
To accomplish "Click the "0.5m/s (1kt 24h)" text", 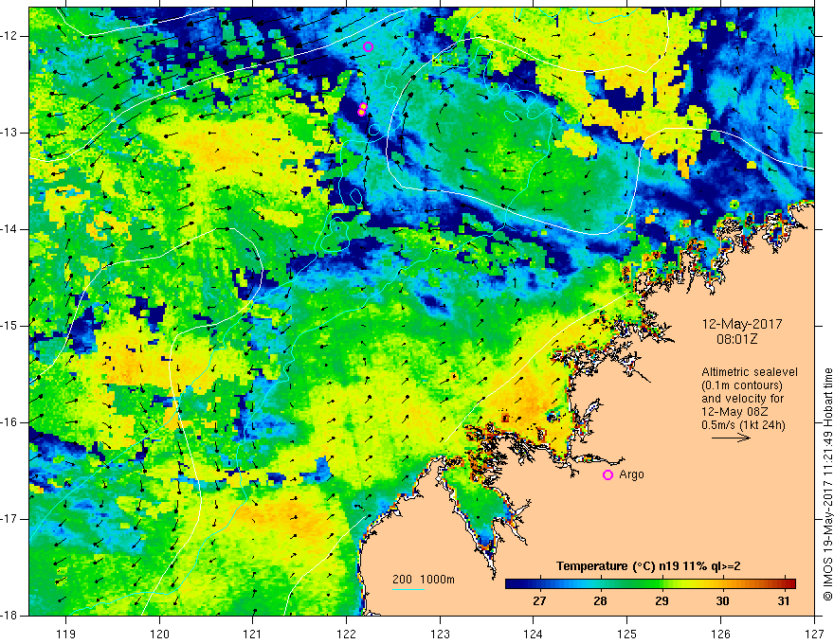I will [743, 424].
